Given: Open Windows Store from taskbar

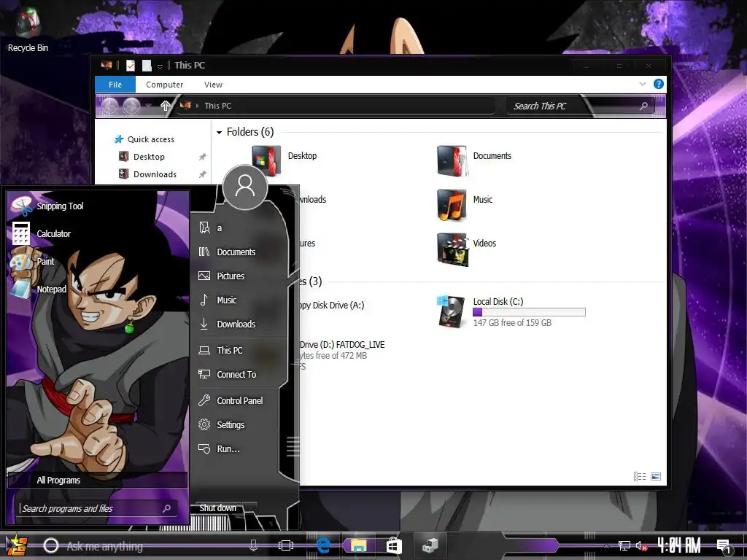Looking at the screenshot, I should [394, 545].
